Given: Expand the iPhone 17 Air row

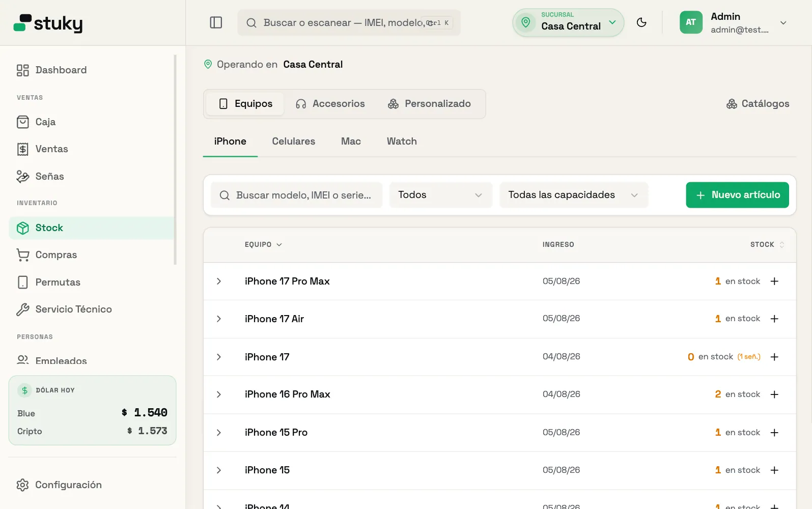Looking at the screenshot, I should [219, 319].
